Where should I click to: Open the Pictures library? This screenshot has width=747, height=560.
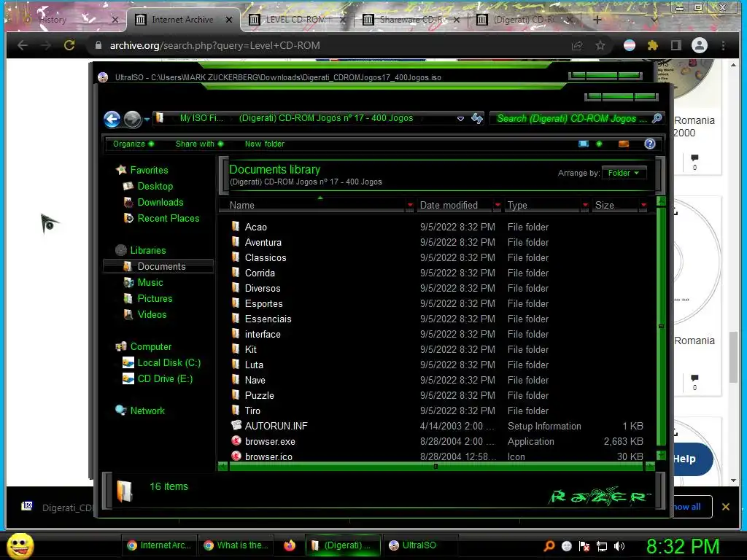155,298
